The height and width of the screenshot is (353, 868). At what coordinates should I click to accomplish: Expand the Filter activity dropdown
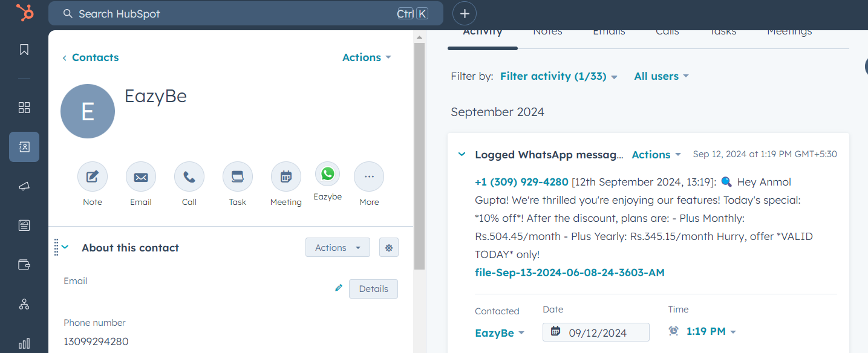tap(558, 76)
